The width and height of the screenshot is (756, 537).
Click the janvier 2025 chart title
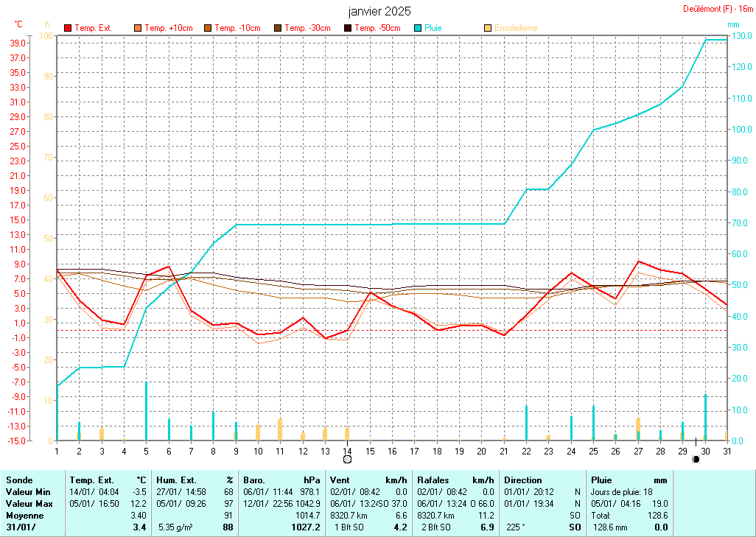(x=379, y=12)
